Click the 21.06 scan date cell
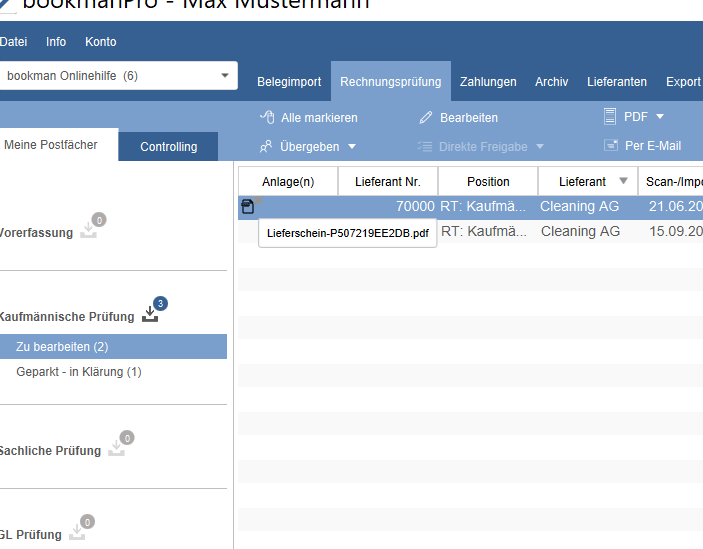Image resolution: width=703 pixels, height=549 pixels. click(x=676, y=206)
